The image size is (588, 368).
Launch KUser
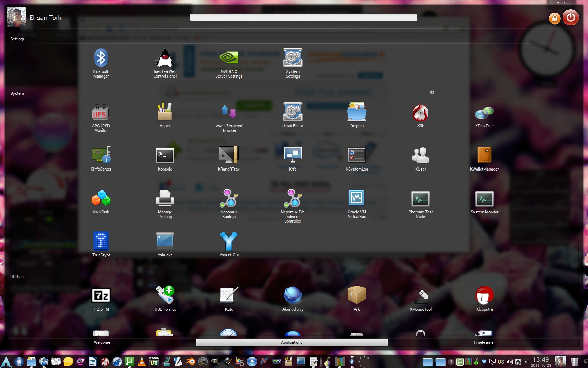[x=420, y=159]
